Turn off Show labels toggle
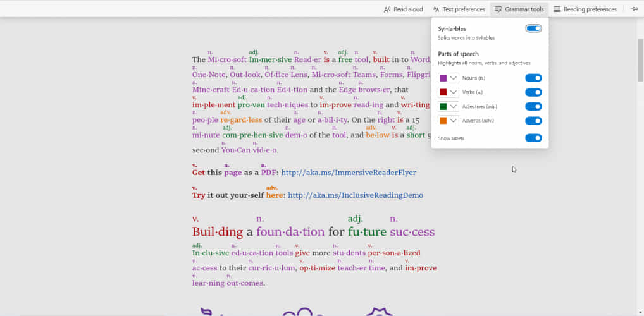Image resolution: width=644 pixels, height=316 pixels. [533, 138]
